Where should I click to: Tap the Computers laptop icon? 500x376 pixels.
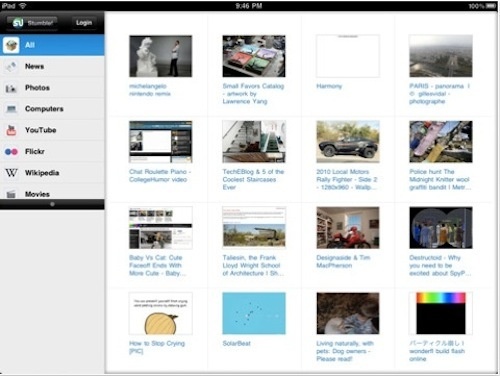(x=11, y=109)
